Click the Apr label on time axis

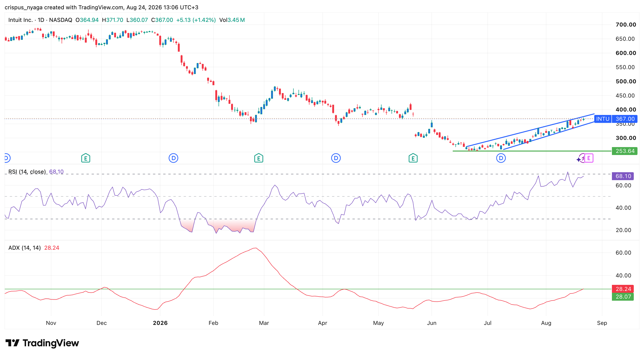pyautogui.click(x=322, y=323)
